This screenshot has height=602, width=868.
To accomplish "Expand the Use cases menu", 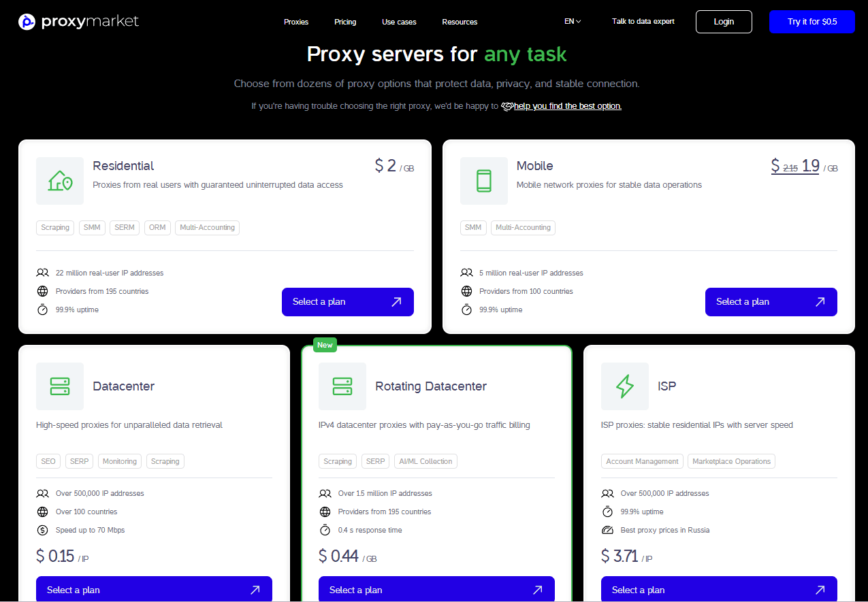I will point(399,22).
